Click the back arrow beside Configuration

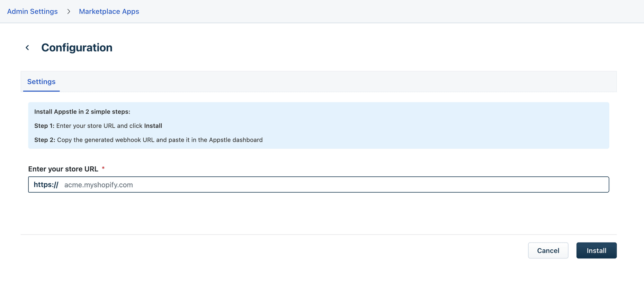tap(27, 48)
